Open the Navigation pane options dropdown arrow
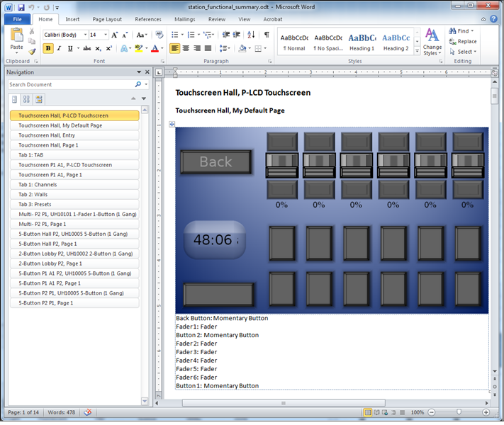Image resolution: width=504 pixels, height=425 pixels. click(x=140, y=72)
